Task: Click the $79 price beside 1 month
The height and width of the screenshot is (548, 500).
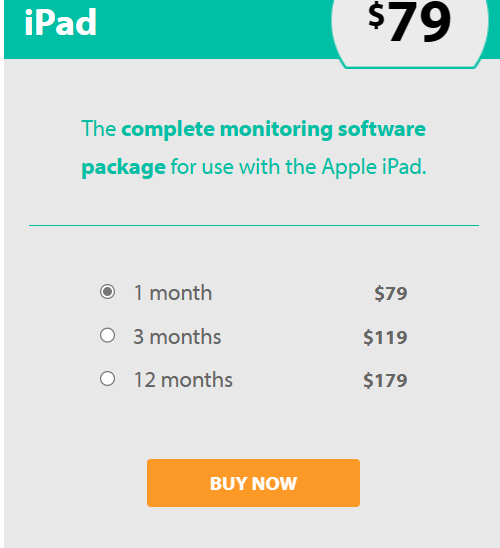Action: pyautogui.click(x=391, y=293)
